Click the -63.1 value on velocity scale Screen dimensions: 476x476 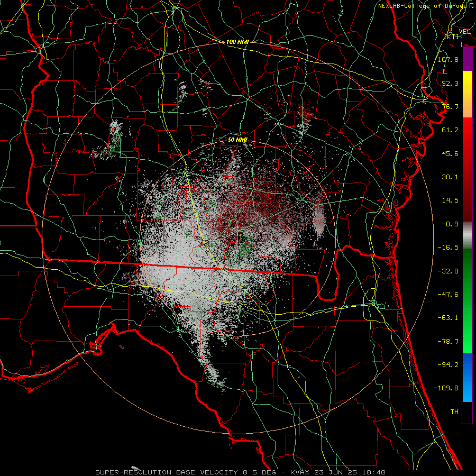[x=448, y=318]
